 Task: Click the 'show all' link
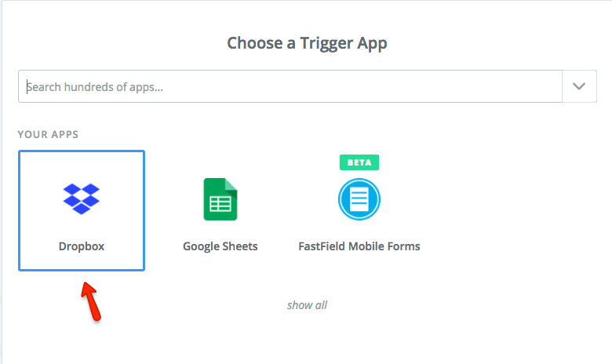pyautogui.click(x=307, y=305)
